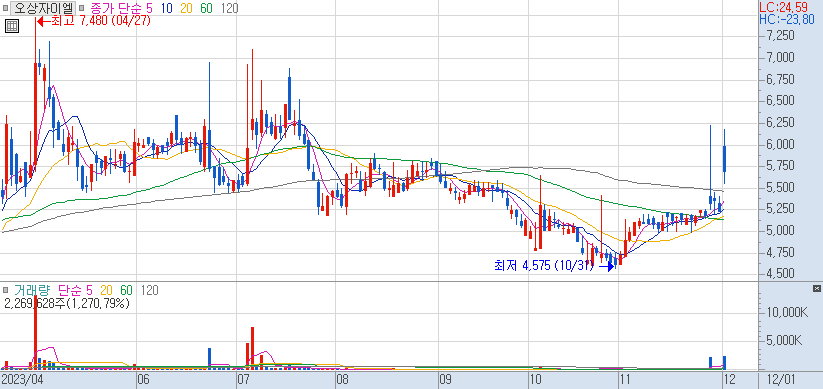
Task: Click the 6,000 price axis label
Action: click(x=780, y=144)
